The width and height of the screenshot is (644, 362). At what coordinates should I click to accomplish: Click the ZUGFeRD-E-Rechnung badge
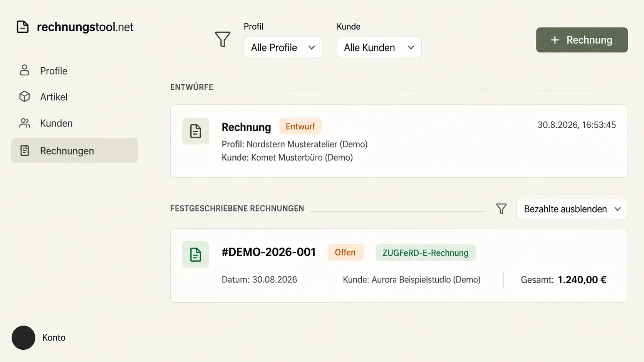[x=426, y=253]
